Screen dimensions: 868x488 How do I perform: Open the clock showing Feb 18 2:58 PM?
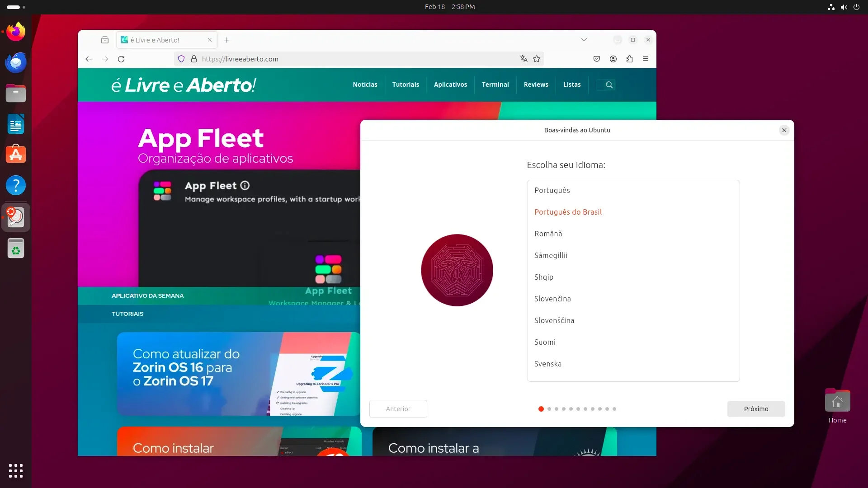coord(450,7)
